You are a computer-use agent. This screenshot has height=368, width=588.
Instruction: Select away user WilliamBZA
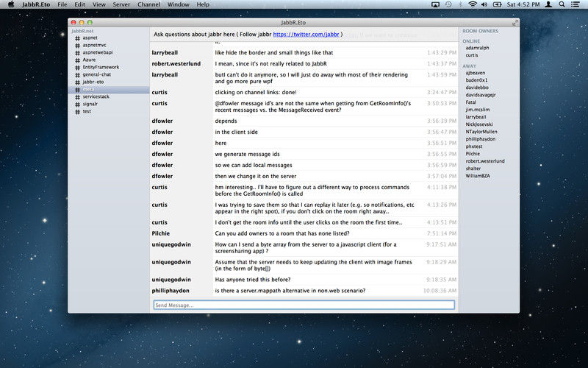[477, 176]
